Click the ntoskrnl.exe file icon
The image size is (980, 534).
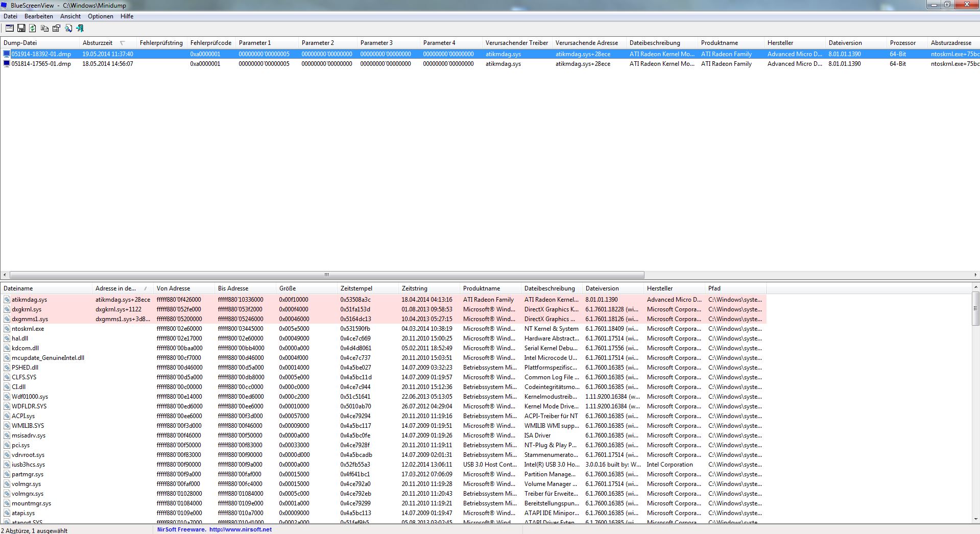[7, 329]
